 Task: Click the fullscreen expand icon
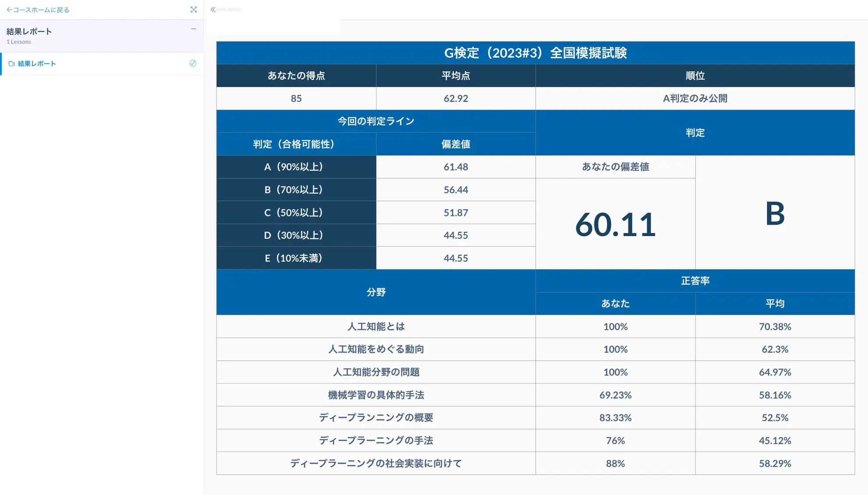click(x=193, y=10)
